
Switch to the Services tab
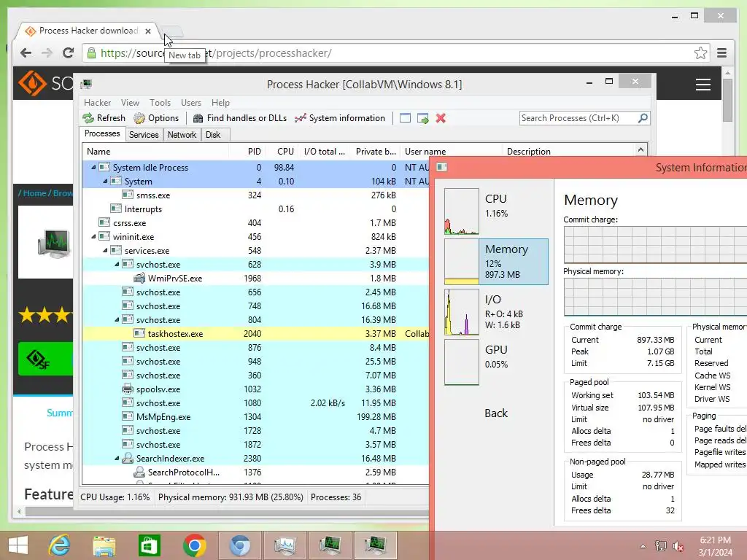144,135
